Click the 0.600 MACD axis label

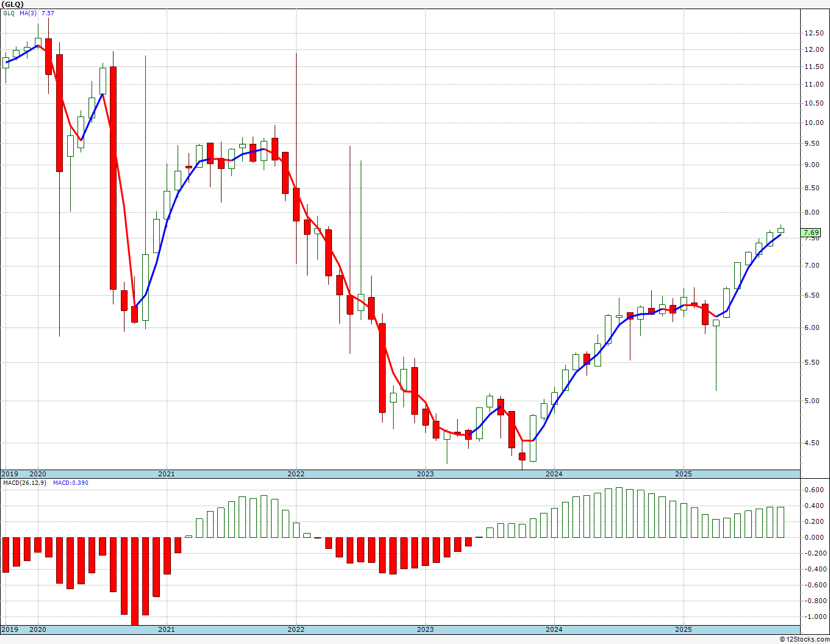[x=814, y=490]
